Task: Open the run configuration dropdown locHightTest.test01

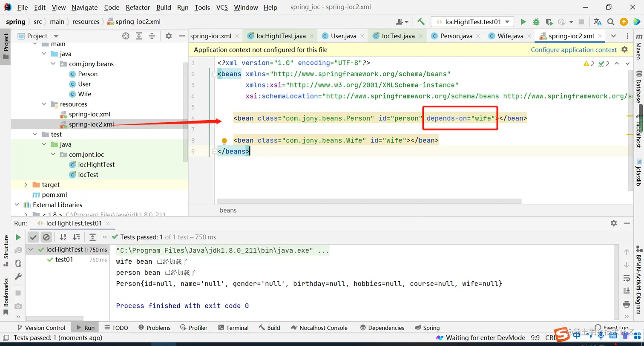Action: pyautogui.click(x=472, y=22)
